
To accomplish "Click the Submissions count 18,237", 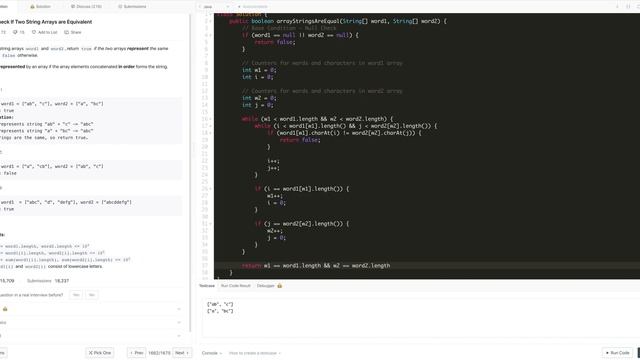I will (62, 281).
